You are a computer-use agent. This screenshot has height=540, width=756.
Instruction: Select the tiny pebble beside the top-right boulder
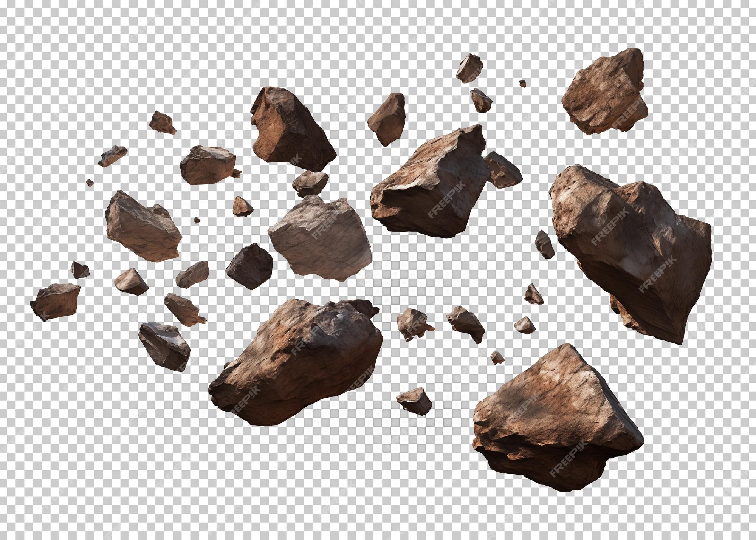click(x=522, y=84)
